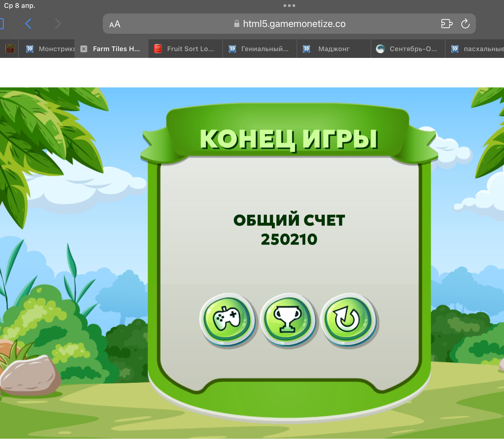The image size is (504, 441).
Task: Click the date Ср 8 апр. in status bar
Action: [20, 6]
